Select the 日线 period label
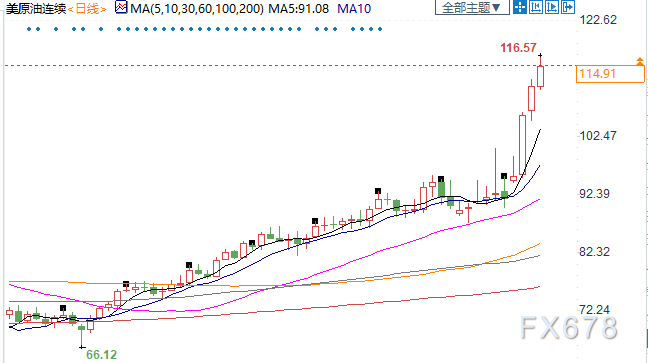The height and width of the screenshot is (363, 648). coord(87,9)
